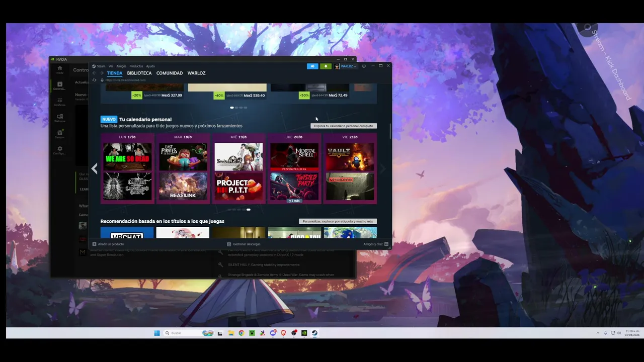Open Steam announcements megaphone button
644x362 pixels.
pyautogui.click(x=312, y=66)
